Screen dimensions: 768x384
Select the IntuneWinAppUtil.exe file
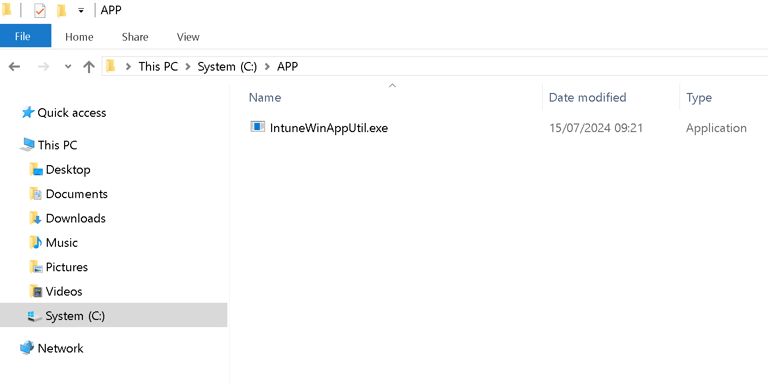329,128
